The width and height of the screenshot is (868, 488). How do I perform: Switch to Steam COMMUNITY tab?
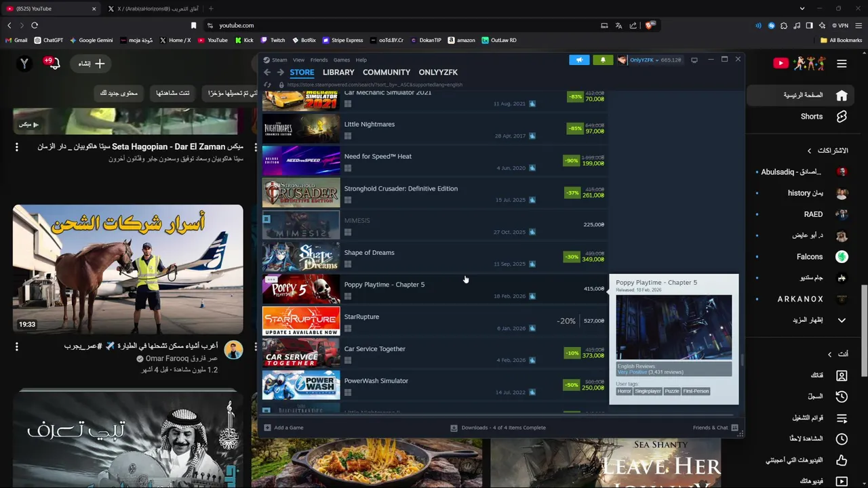387,73
